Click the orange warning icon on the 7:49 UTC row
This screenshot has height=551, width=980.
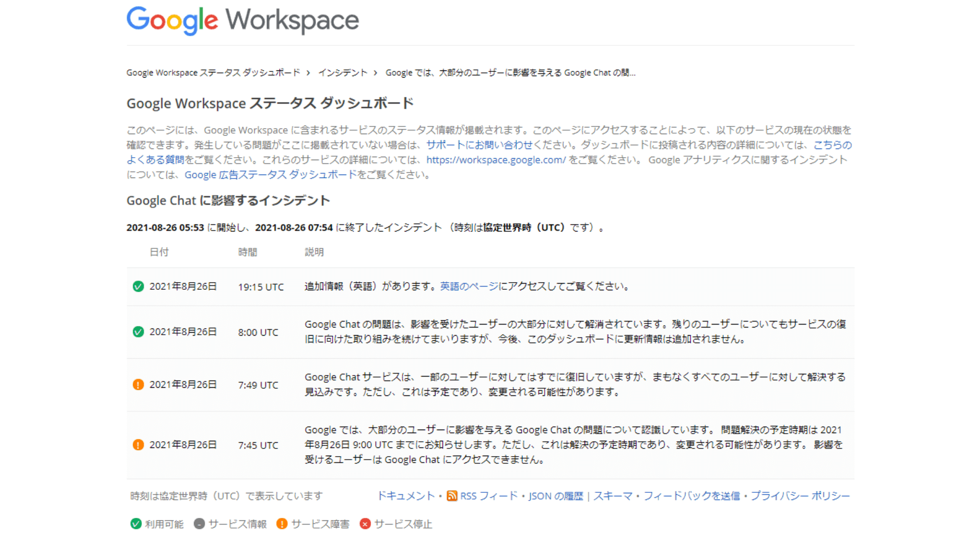click(138, 384)
